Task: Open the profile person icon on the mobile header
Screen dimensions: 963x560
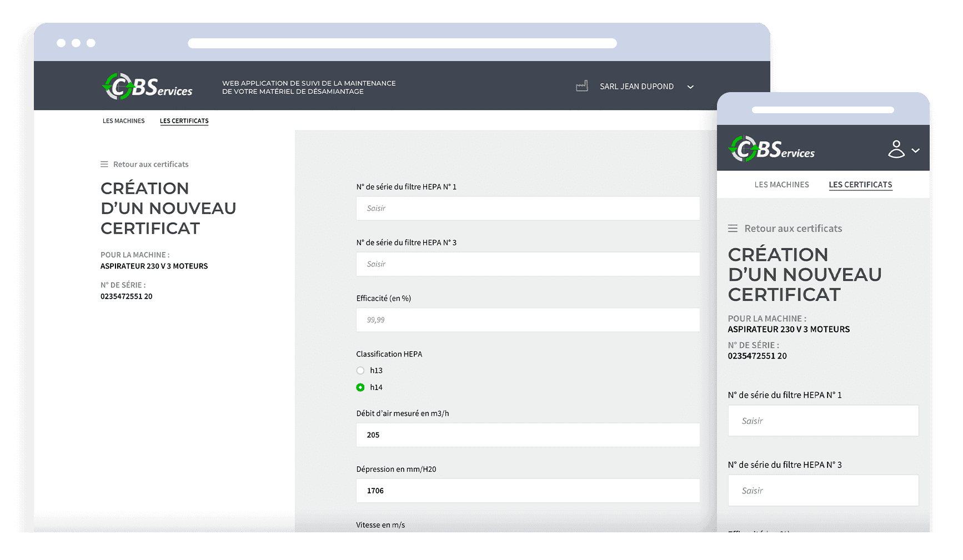Action: click(896, 149)
